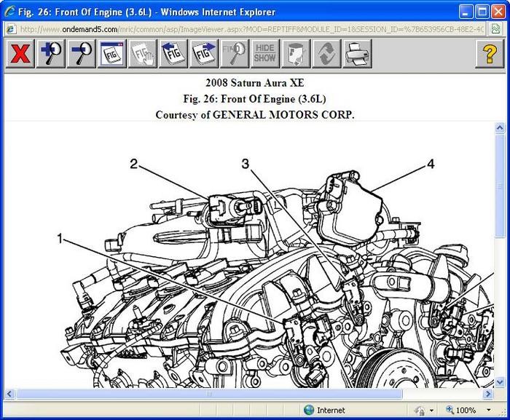Go to the previous figure

(x=173, y=54)
